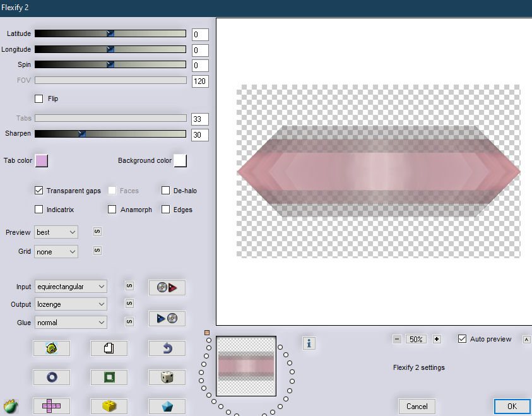Viewport: 532px width, 416px height.
Task: Click the Cancel button
Action: (417, 407)
